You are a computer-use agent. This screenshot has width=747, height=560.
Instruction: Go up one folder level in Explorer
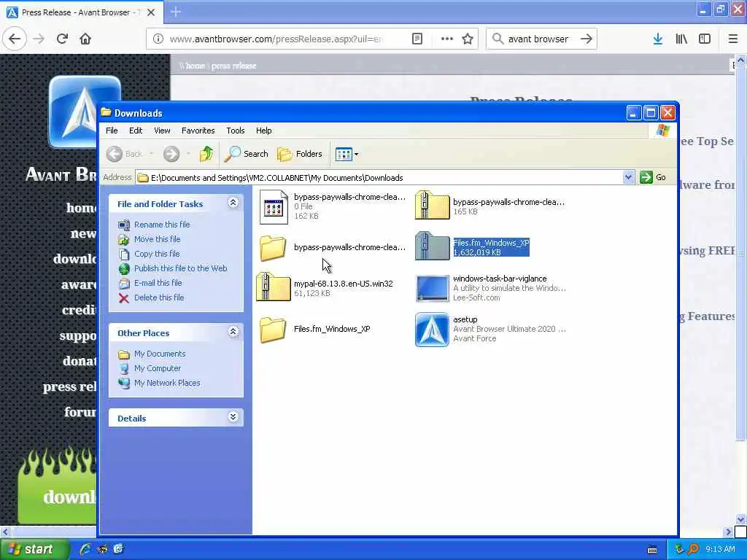pos(206,154)
